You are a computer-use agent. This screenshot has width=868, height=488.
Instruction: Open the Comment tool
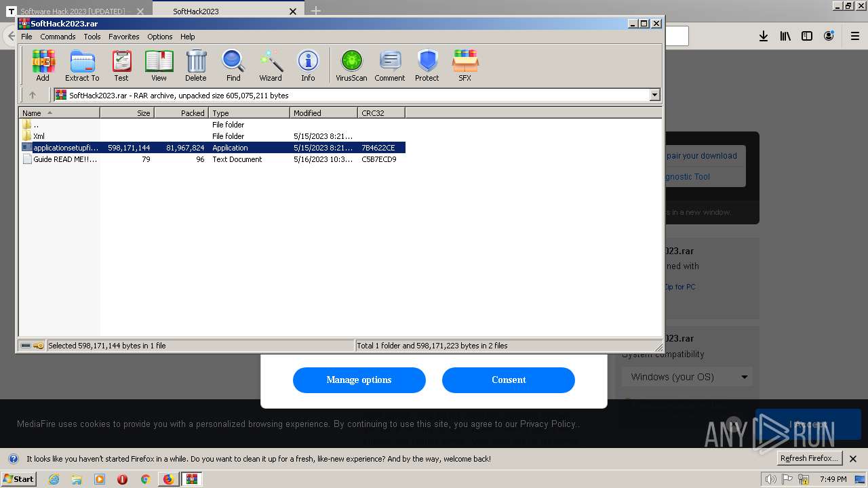point(390,66)
